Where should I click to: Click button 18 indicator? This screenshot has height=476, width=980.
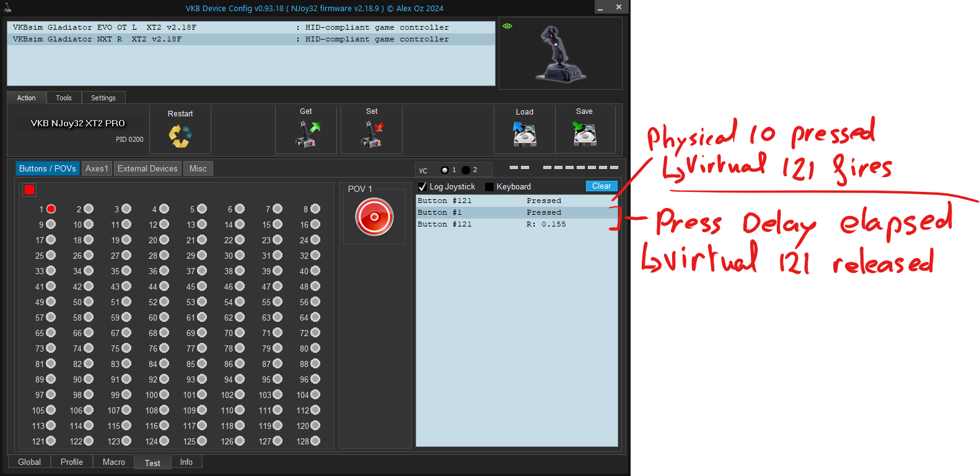[89, 240]
